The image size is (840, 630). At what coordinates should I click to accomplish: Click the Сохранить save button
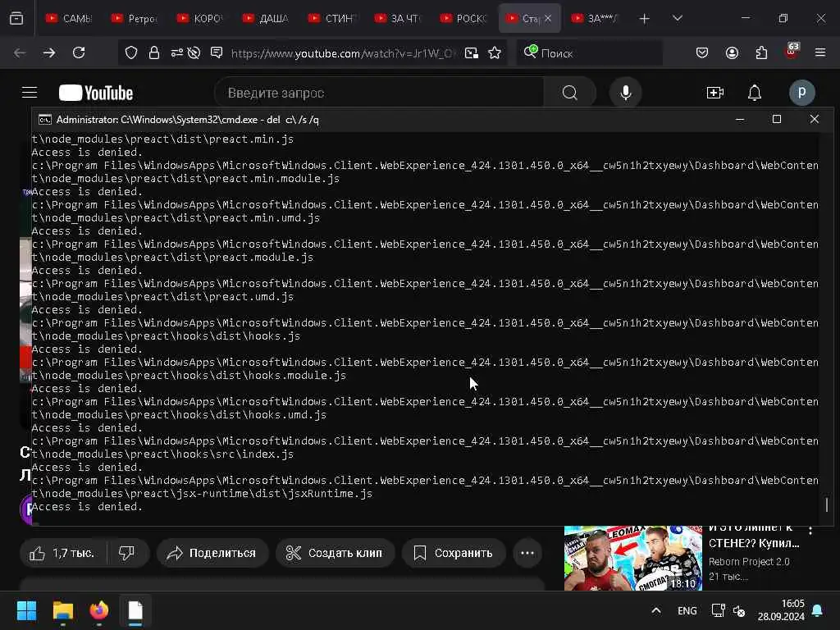coord(454,553)
